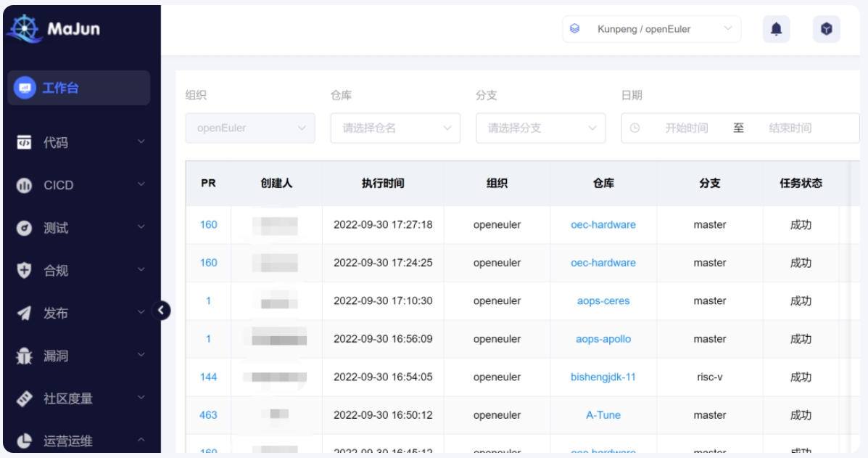The image size is (868, 458).
Task: Open the 社区度量 menu item
Action: click(68, 398)
